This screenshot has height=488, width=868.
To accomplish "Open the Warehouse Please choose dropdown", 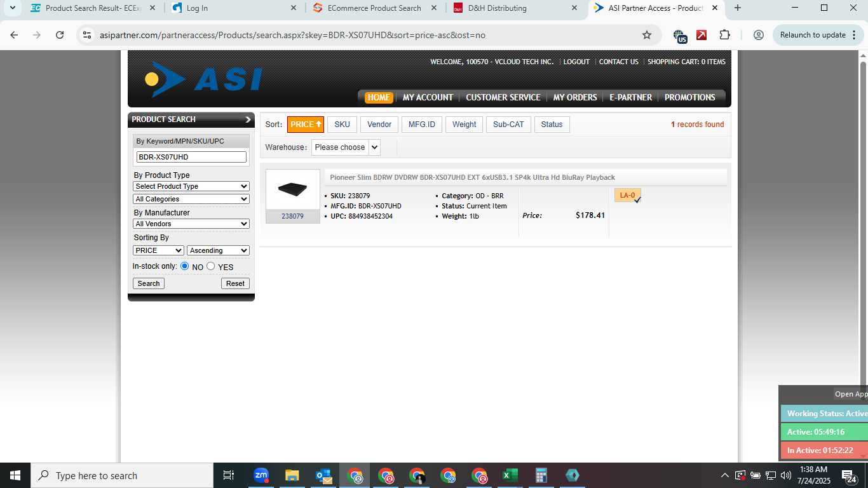I will [x=346, y=147].
